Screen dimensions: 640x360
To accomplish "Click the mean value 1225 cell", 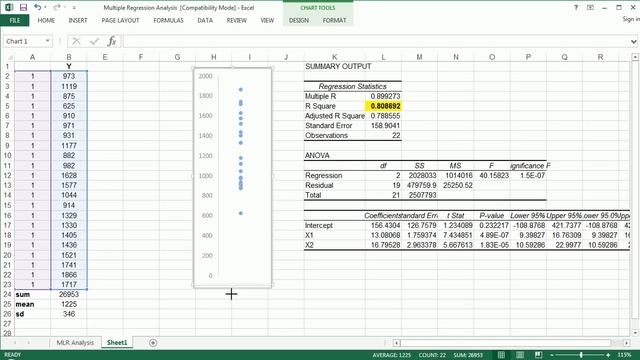I will [69, 304].
